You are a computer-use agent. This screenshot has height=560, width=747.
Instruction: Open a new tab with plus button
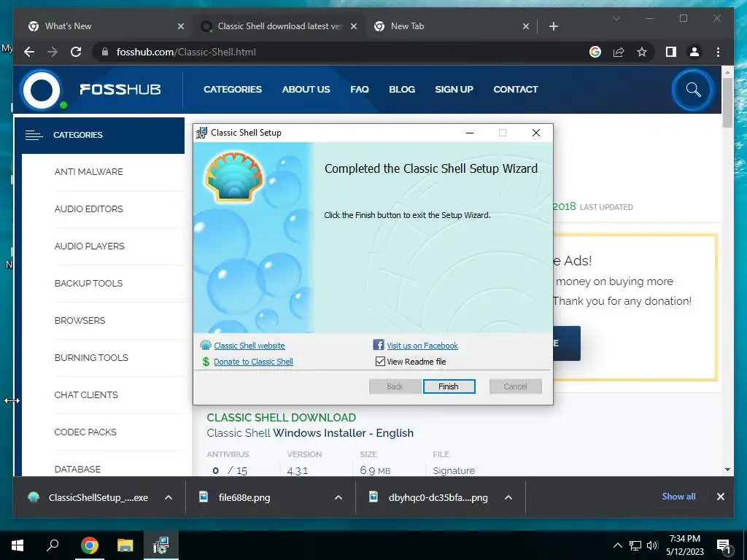553,26
